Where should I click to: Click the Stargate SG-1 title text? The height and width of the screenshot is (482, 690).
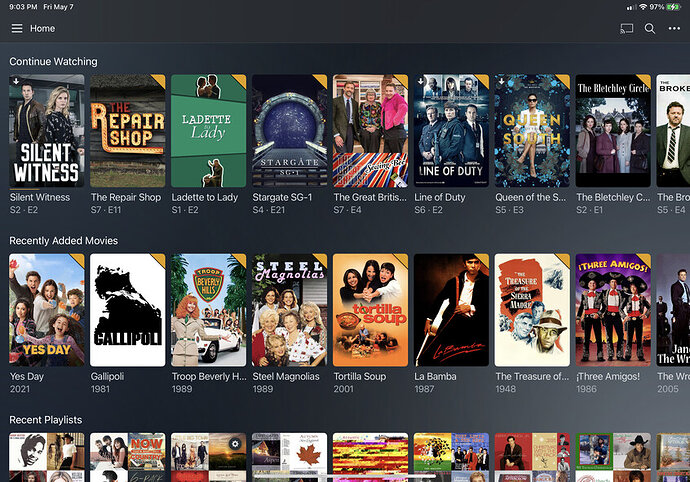click(282, 197)
